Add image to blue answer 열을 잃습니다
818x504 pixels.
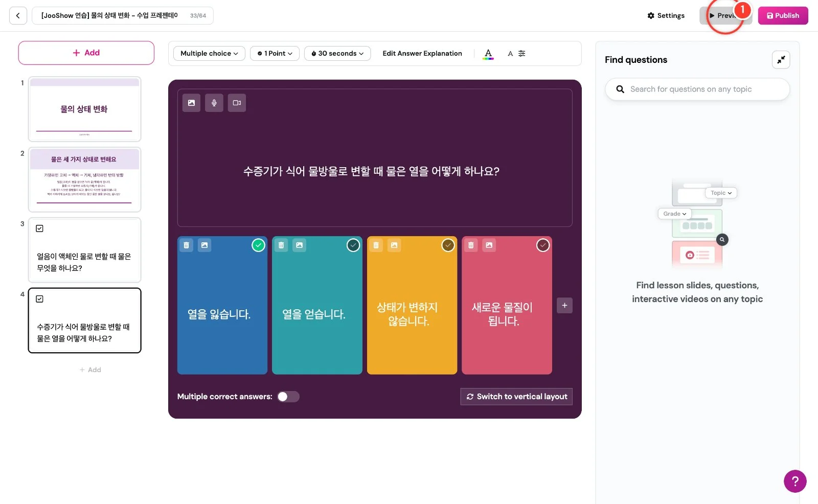[x=204, y=245]
